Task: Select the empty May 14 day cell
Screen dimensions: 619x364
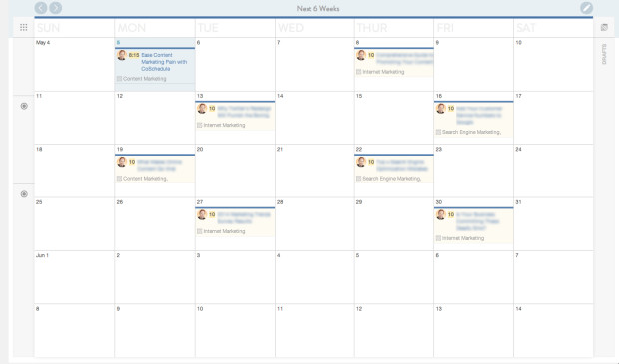Action: coord(314,118)
